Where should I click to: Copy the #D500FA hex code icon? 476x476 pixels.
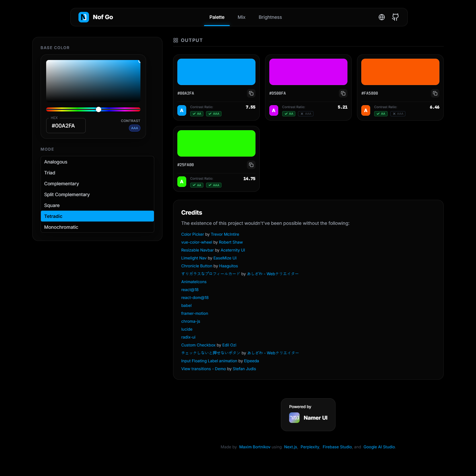[343, 93]
